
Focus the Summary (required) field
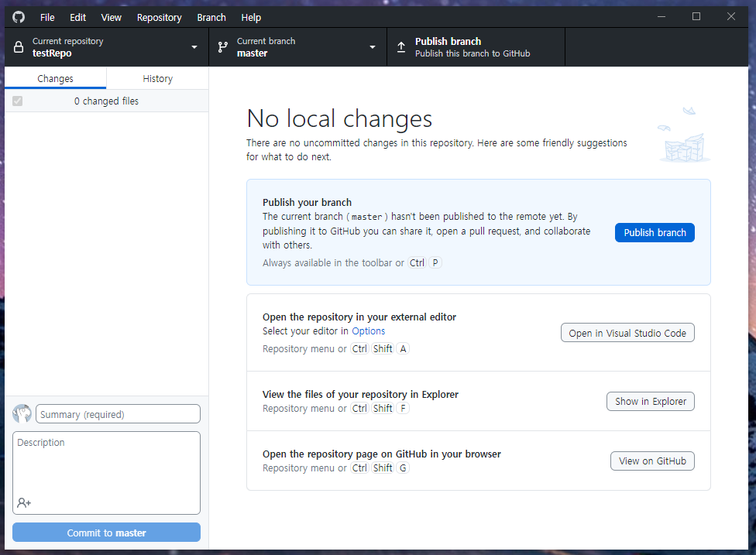[118, 414]
